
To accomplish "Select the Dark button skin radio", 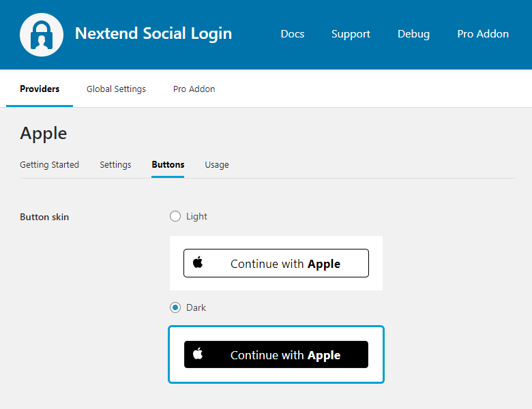I will click(x=175, y=307).
